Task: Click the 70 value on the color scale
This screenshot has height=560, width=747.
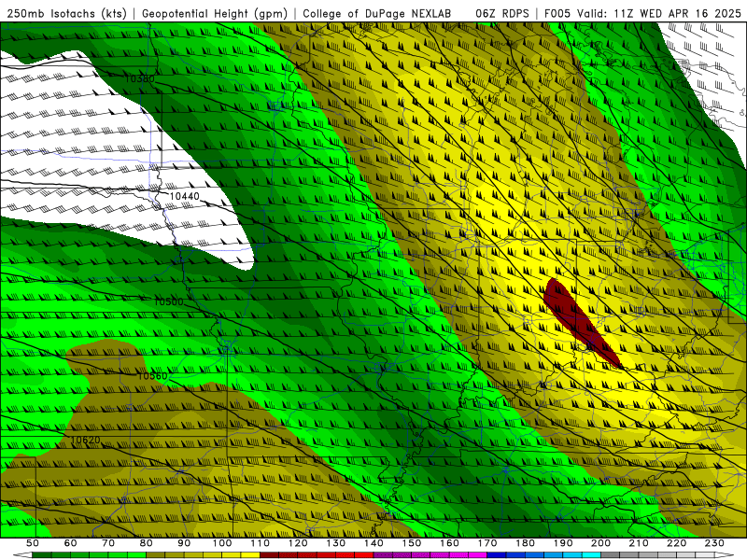Action: [x=108, y=543]
